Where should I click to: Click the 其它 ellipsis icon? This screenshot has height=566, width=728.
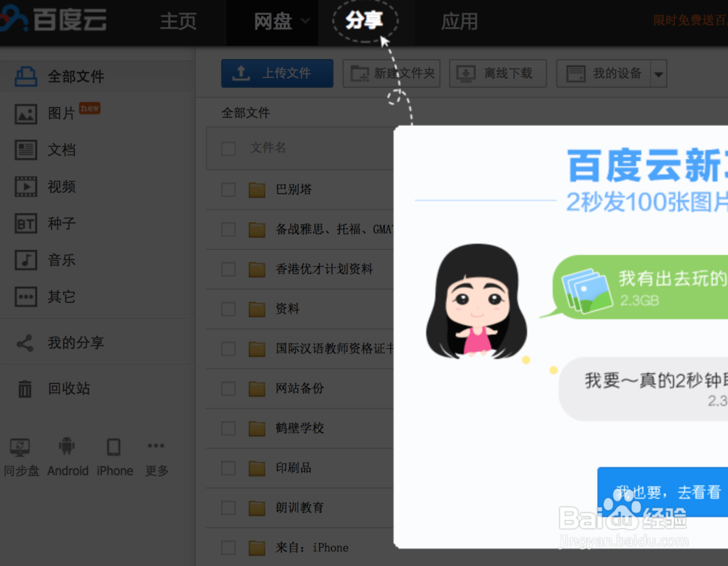25,297
